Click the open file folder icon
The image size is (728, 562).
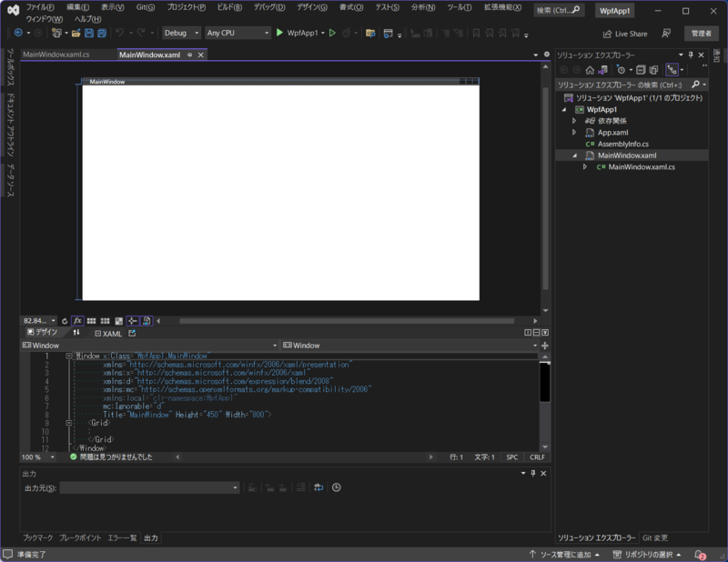pos(76,33)
